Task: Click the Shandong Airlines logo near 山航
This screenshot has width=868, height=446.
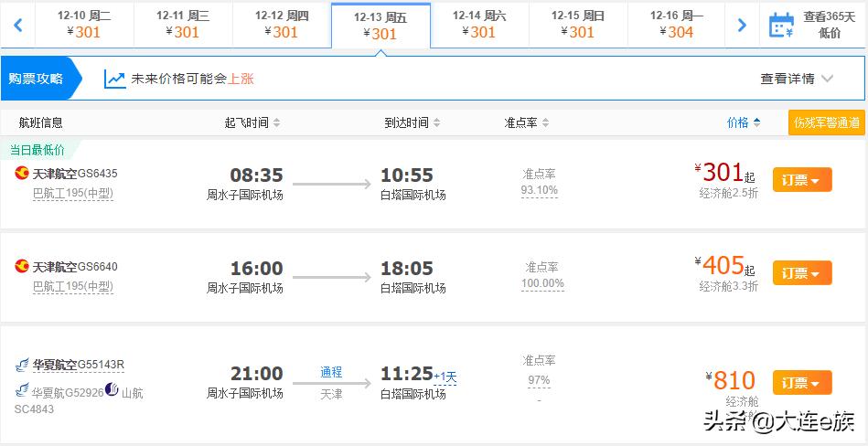Action: [112, 390]
